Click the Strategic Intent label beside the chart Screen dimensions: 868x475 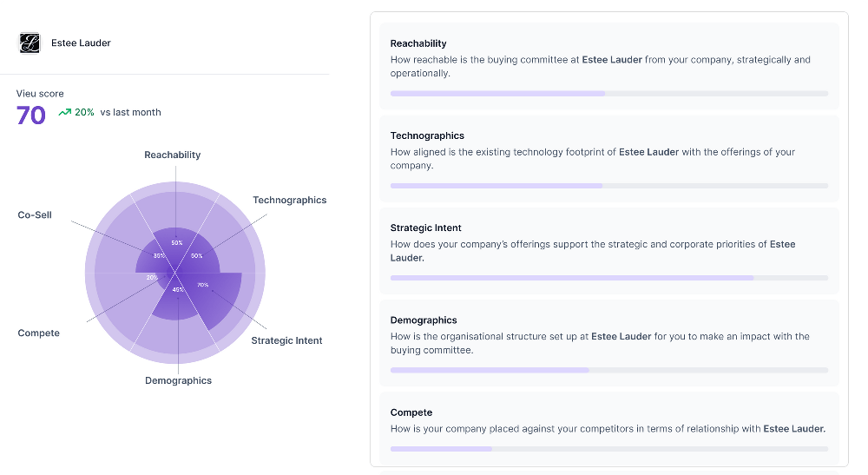click(x=286, y=340)
